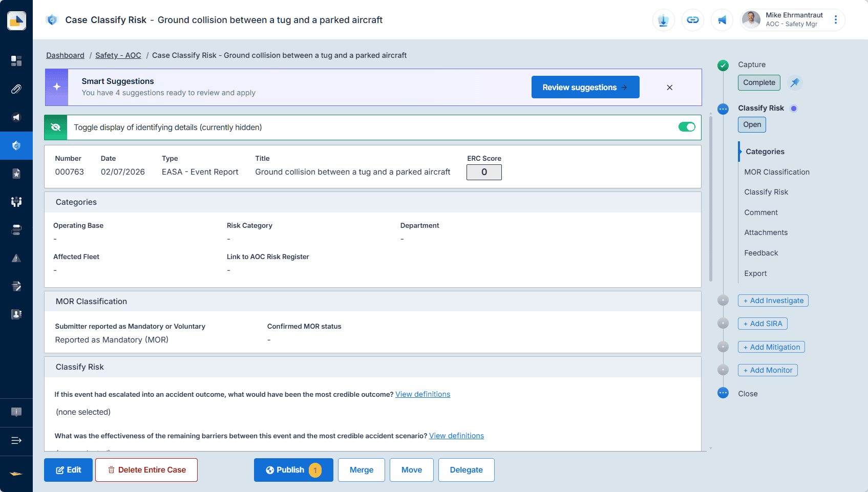868x492 pixels.
Task: Click the shield icon beside the case title
Action: click(x=52, y=20)
